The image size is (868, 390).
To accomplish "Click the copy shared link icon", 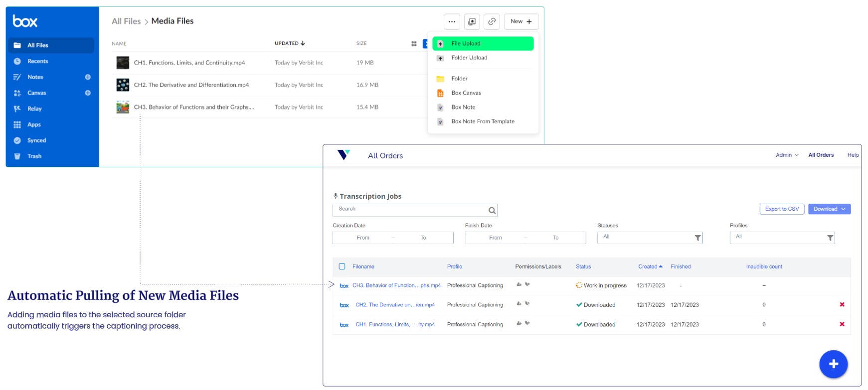I will click(492, 21).
